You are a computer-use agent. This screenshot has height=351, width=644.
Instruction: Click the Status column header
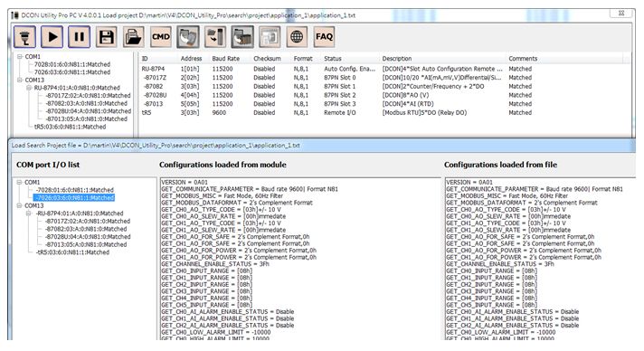[333, 59]
